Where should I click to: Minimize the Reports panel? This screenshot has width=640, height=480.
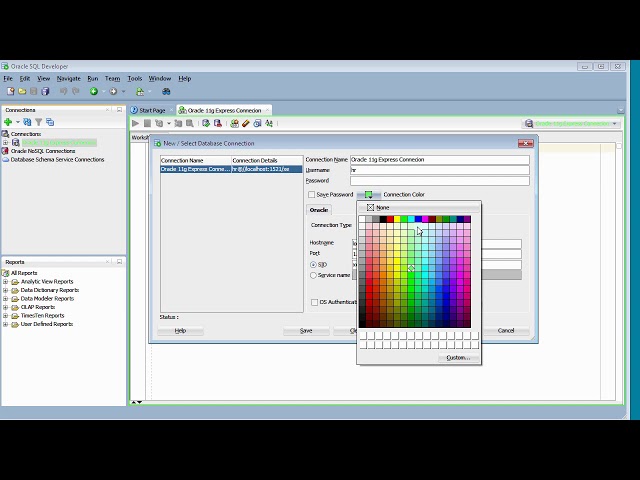coord(119,262)
